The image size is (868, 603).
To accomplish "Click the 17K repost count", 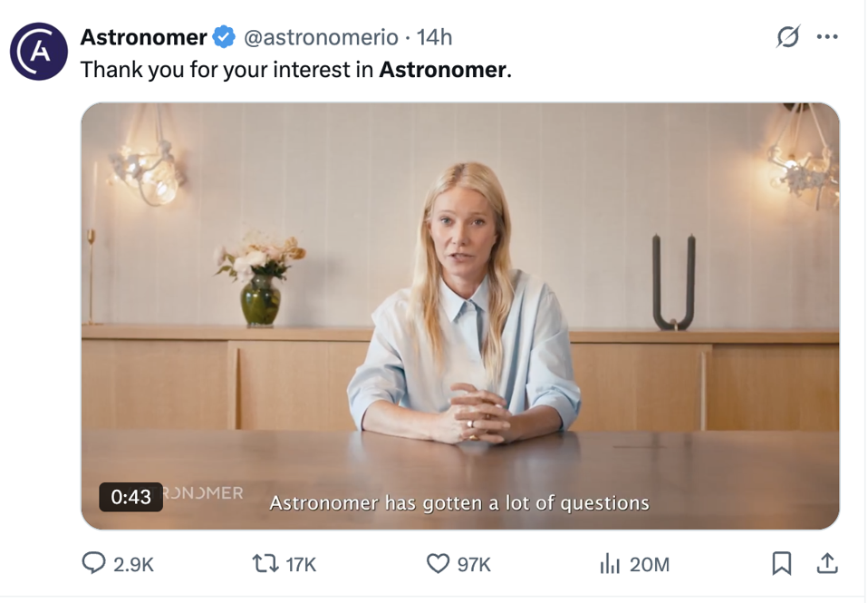I will coord(299,564).
